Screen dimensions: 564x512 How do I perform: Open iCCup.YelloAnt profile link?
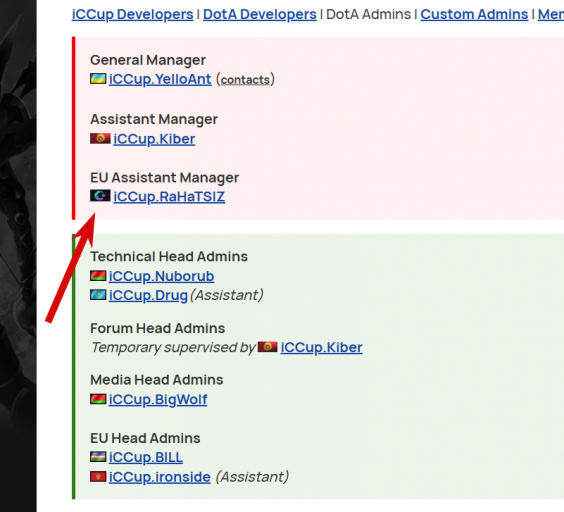[x=160, y=79]
